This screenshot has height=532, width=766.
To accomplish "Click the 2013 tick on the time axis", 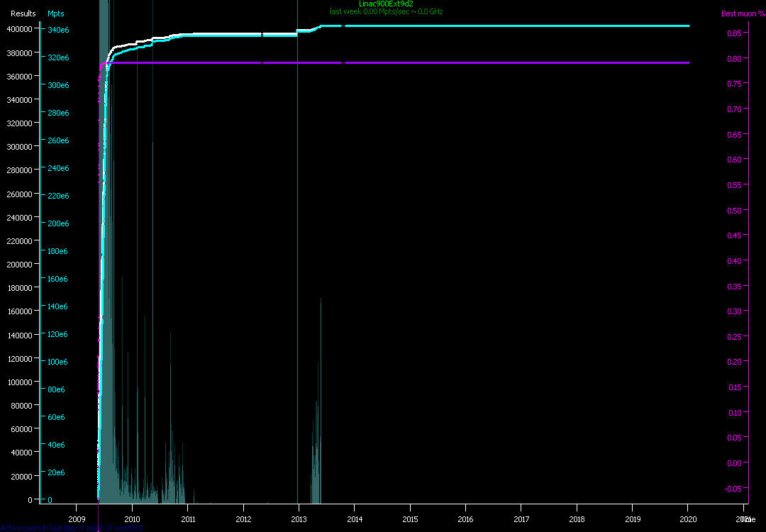I will coord(299,509).
